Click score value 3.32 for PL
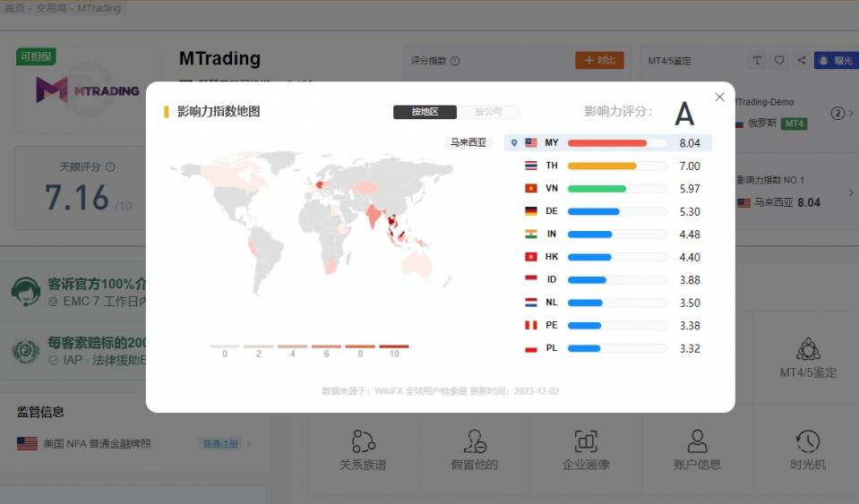Image resolution: width=859 pixels, height=504 pixels. [x=690, y=348]
